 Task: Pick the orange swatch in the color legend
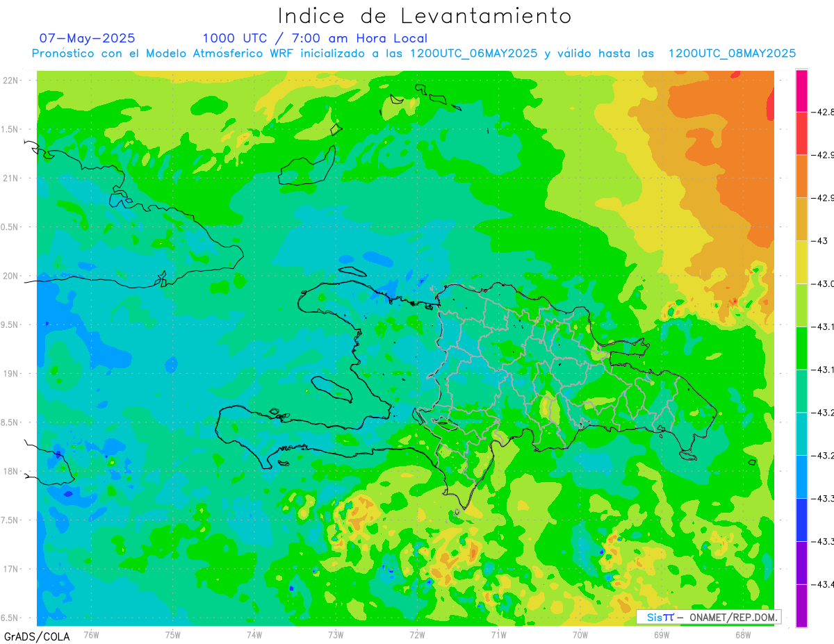tap(801, 176)
